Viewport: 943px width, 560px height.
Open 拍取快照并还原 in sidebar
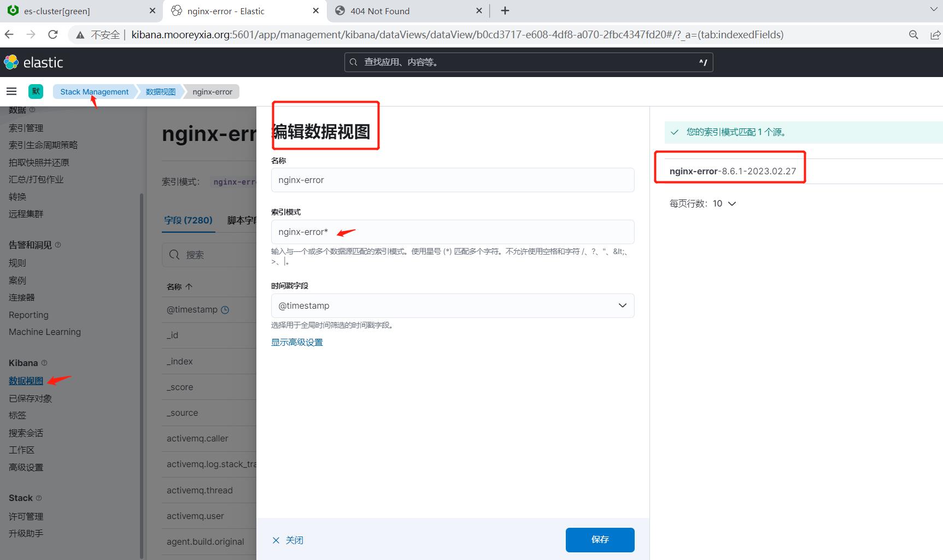coord(39,162)
